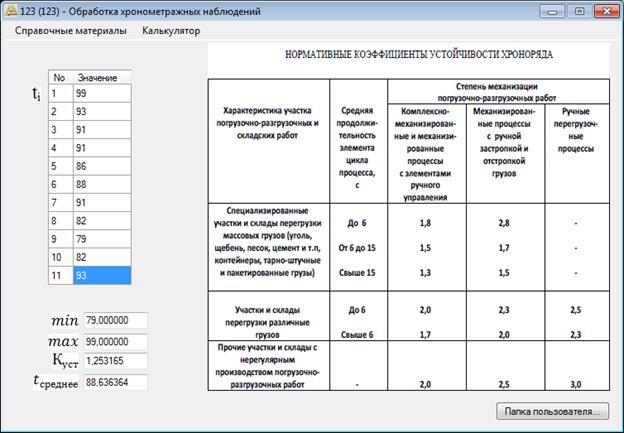Click the Свыше 15 duration text

point(357,273)
